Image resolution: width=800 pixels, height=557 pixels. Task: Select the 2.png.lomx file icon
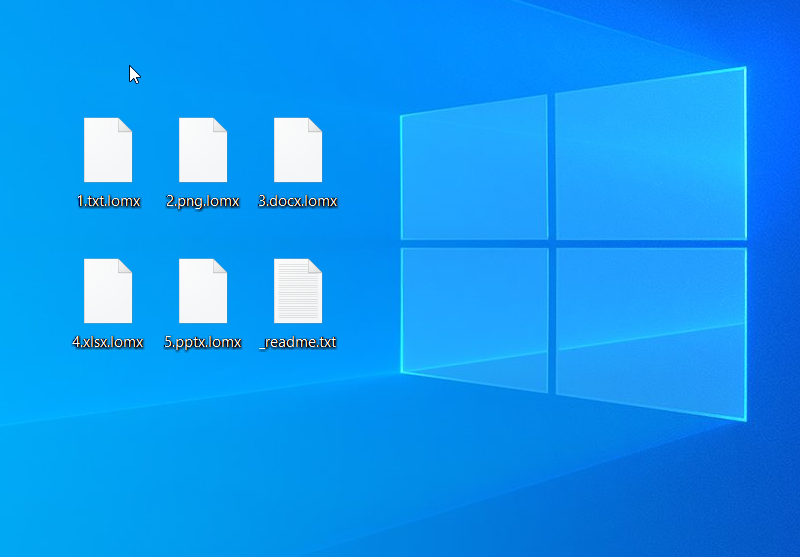203,150
